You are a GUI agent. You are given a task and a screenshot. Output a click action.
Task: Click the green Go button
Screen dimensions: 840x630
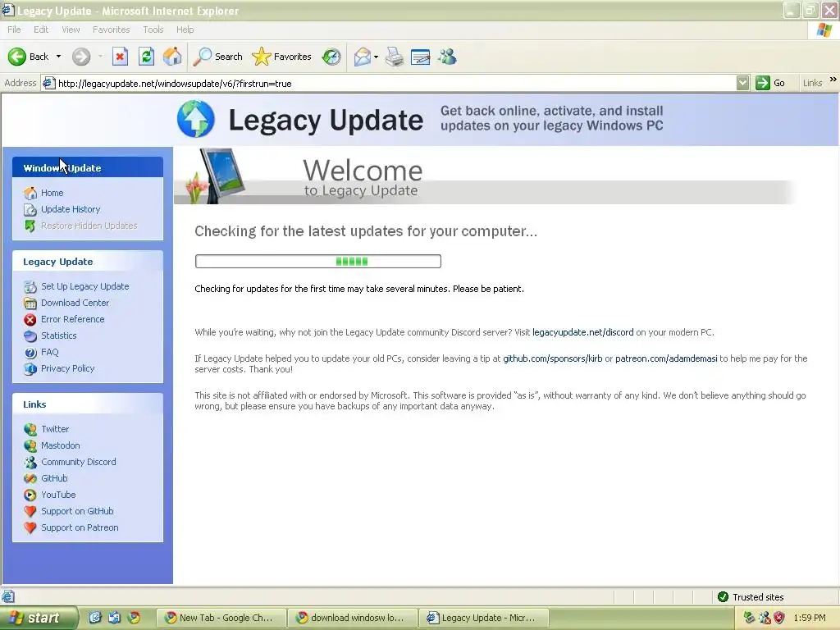click(x=770, y=83)
